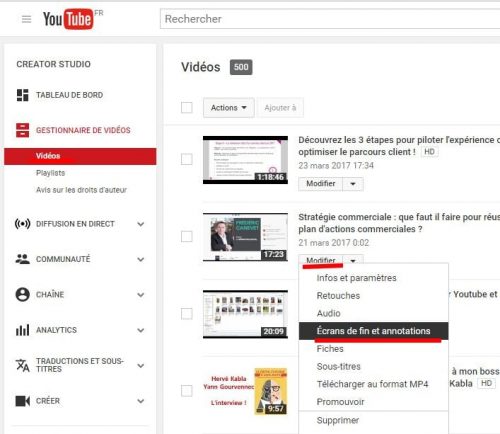Image resolution: width=500 pixels, height=434 pixels.
Task: Choose Audio from the menu
Action: (x=373, y=313)
